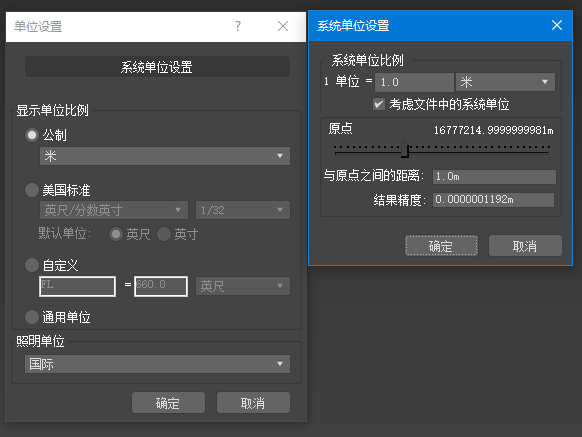Screen dimensions: 582x437
Task: Click 取消 in 单位设置 dialog
Action: coord(253,403)
